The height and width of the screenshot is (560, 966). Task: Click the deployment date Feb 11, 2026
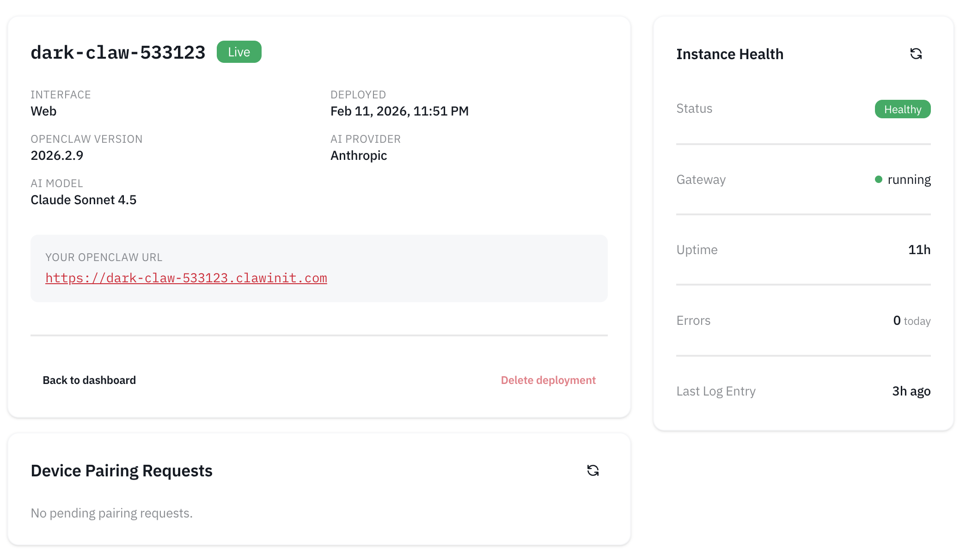pos(399,111)
